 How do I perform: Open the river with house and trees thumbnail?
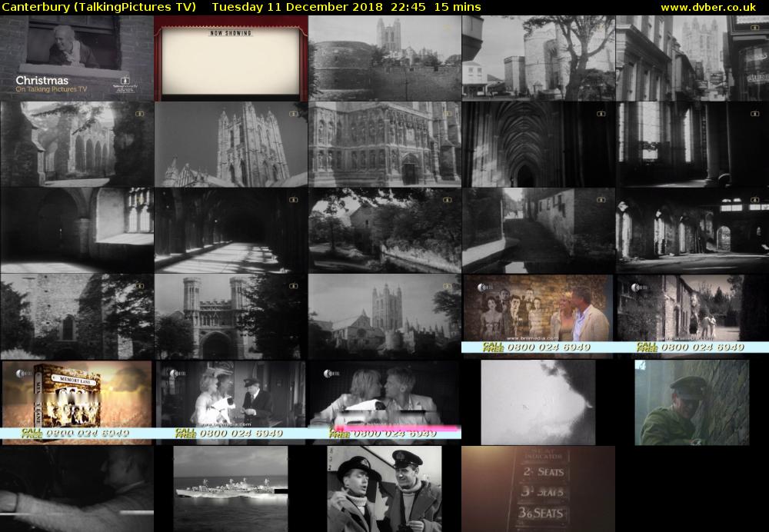point(384,230)
